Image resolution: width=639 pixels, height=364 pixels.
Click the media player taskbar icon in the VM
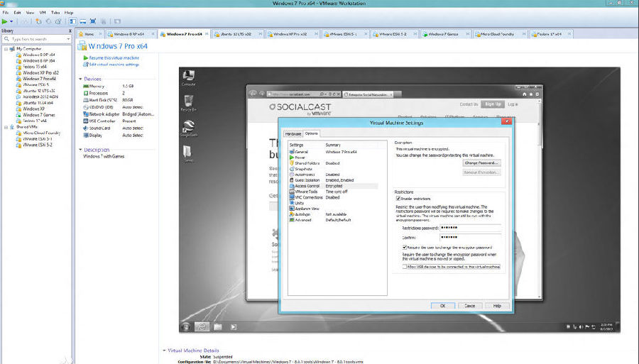click(x=234, y=326)
